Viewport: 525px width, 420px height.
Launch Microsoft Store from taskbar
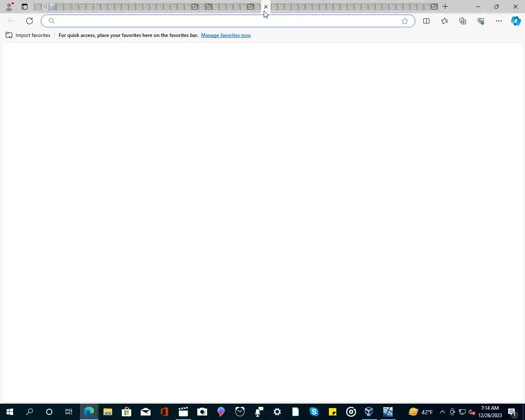[x=127, y=412]
